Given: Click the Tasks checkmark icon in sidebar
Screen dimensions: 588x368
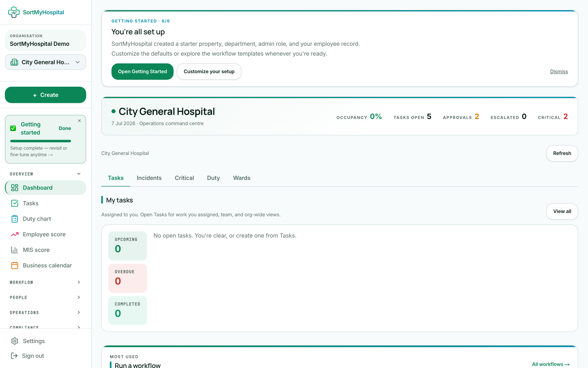Looking at the screenshot, I should click(x=14, y=203).
